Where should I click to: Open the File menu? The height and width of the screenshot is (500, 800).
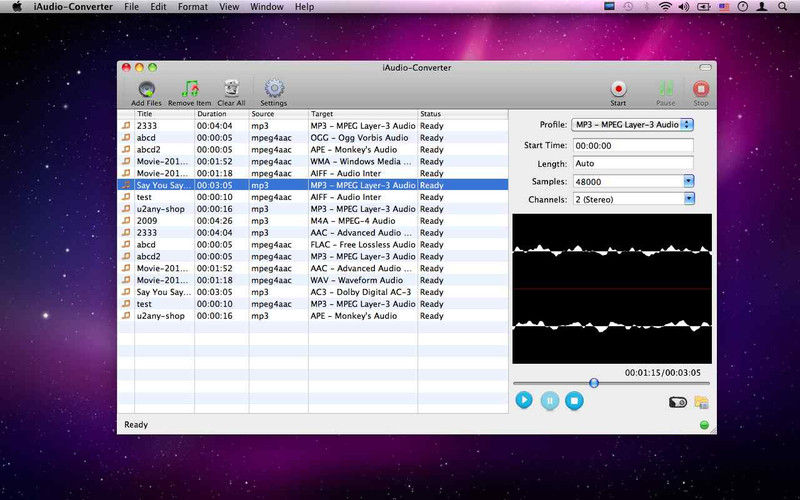132,7
